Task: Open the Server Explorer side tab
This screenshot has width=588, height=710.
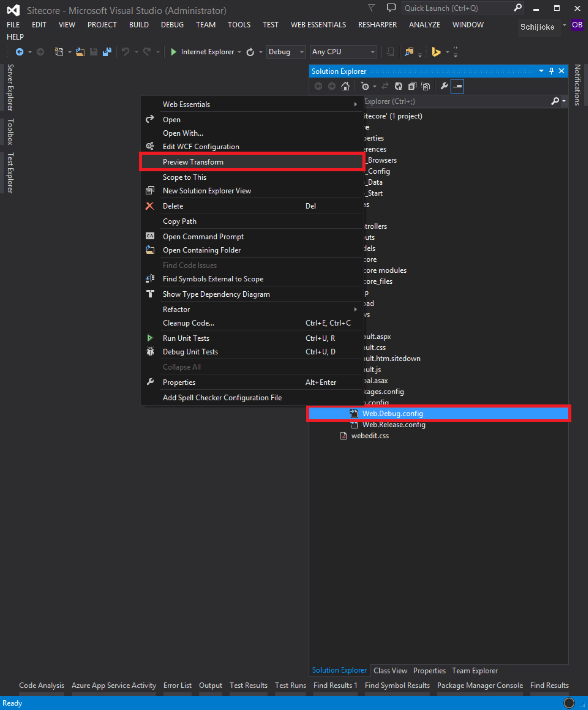Action: tap(10, 88)
